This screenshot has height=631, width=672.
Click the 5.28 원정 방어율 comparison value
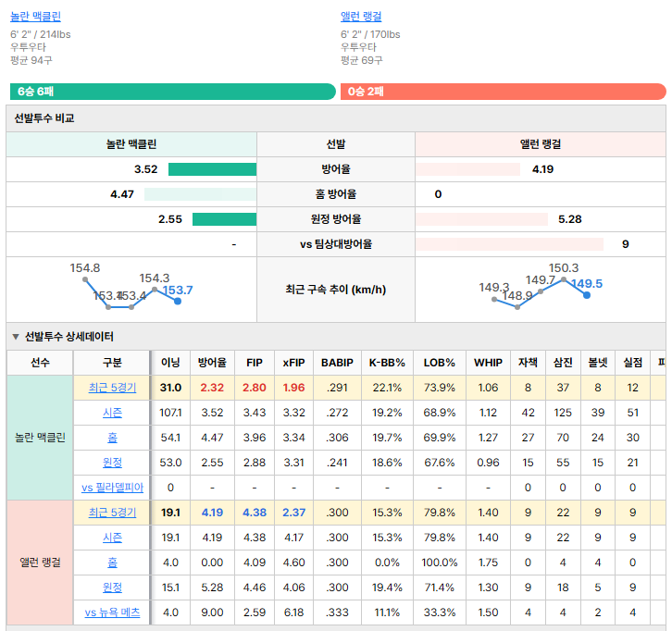pyautogui.click(x=570, y=219)
